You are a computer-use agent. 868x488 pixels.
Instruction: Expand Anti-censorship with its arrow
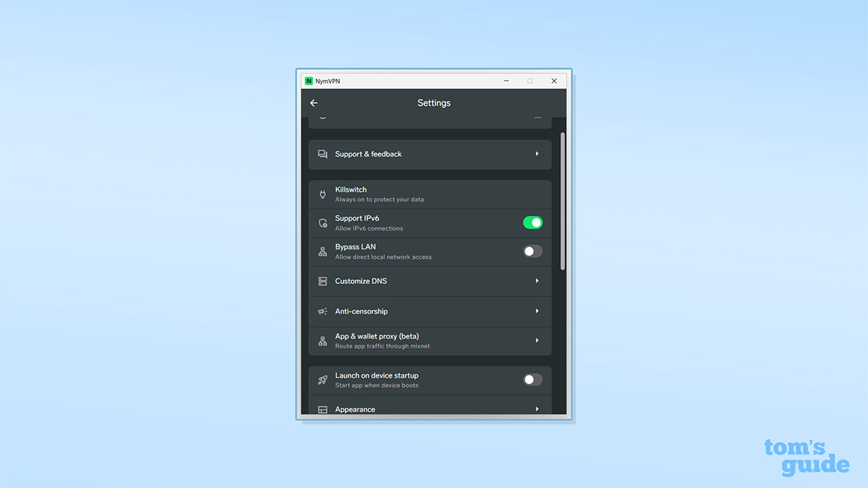pos(537,311)
